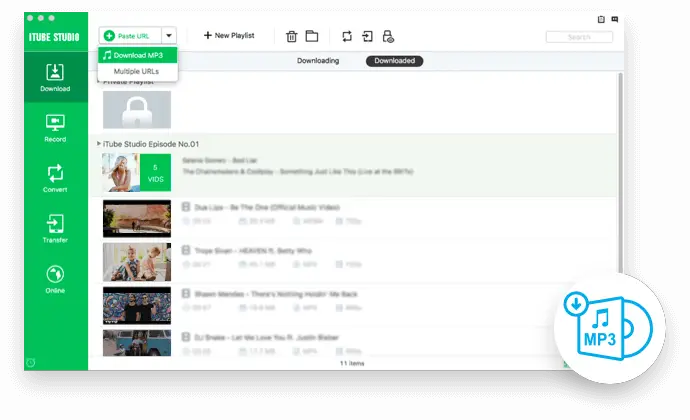Collapse the Private Playlist triangle
Viewport: 690px width, 420px height.
pyautogui.click(x=99, y=81)
